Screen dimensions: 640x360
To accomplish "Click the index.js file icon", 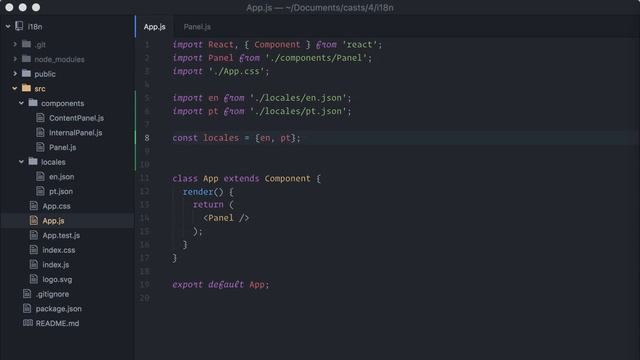I will pyautogui.click(x=34, y=264).
